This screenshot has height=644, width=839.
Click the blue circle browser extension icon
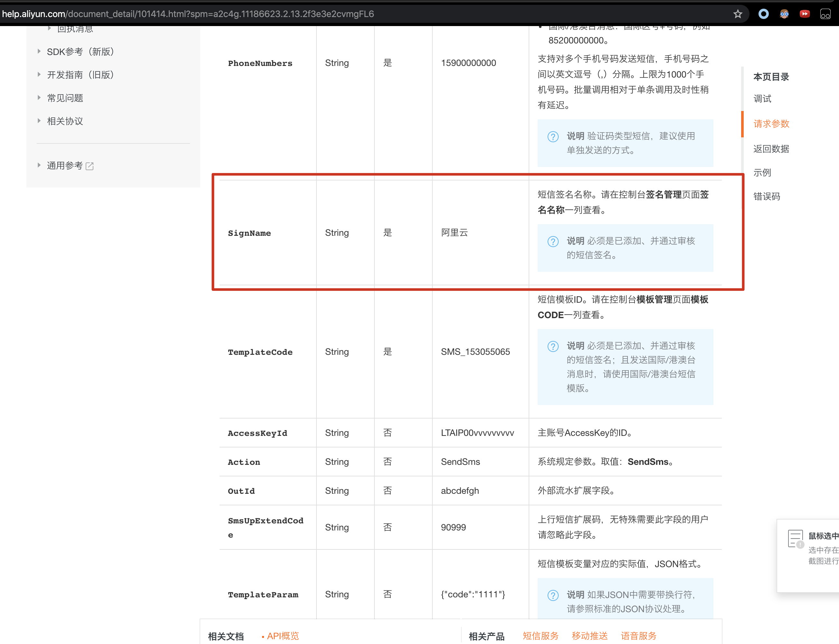(763, 14)
